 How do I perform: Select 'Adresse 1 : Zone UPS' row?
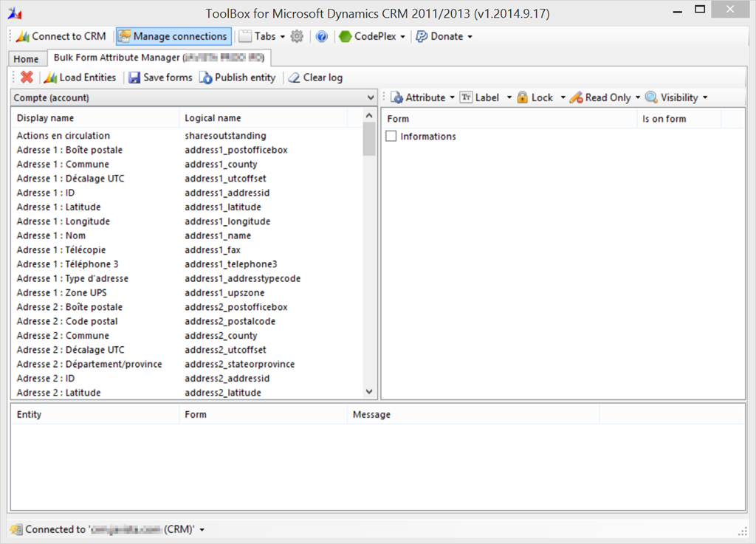[x=187, y=293]
